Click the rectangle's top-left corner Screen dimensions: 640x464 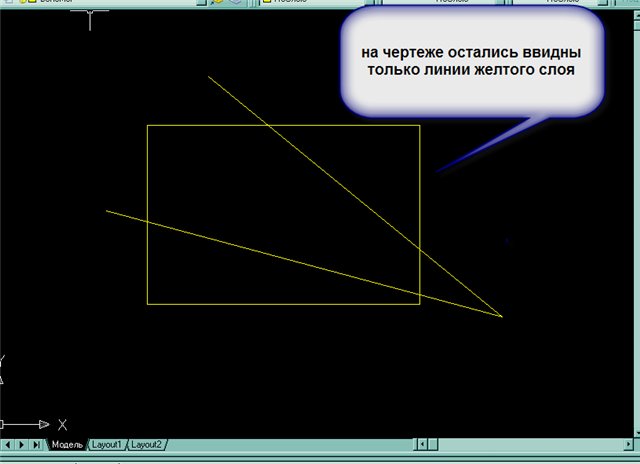click(x=148, y=126)
